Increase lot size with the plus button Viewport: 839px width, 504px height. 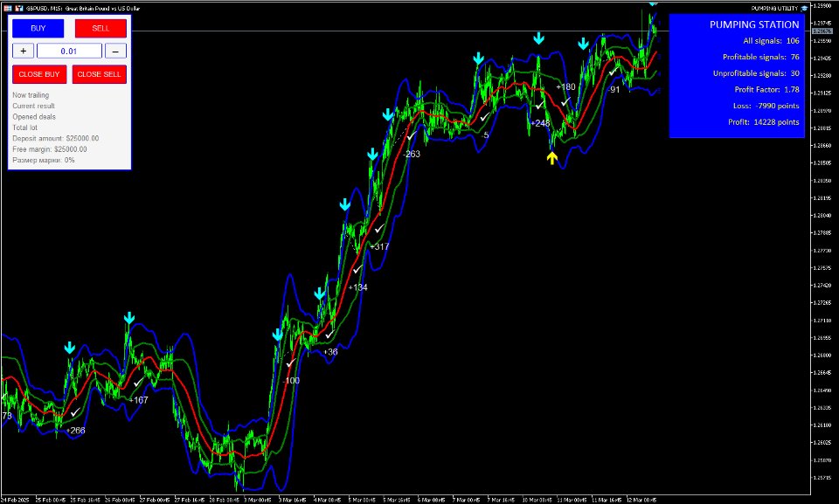click(23, 52)
